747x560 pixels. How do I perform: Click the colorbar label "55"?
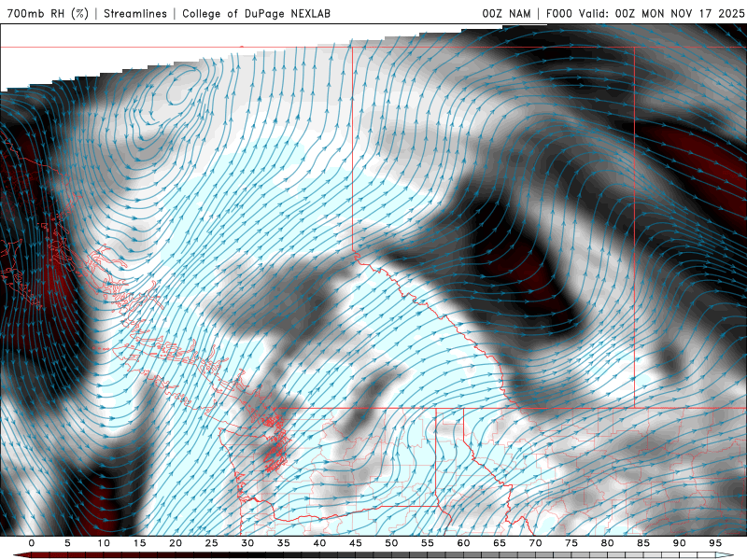(x=428, y=543)
